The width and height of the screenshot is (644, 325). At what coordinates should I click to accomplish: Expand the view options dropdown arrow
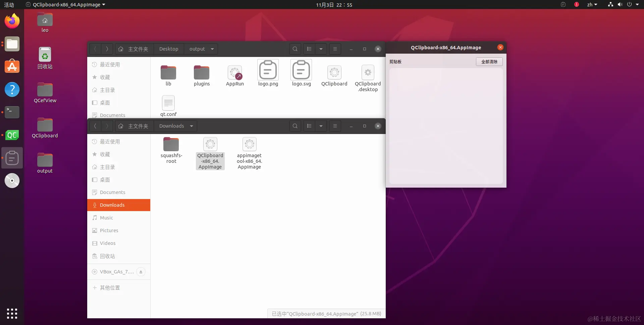click(321, 49)
